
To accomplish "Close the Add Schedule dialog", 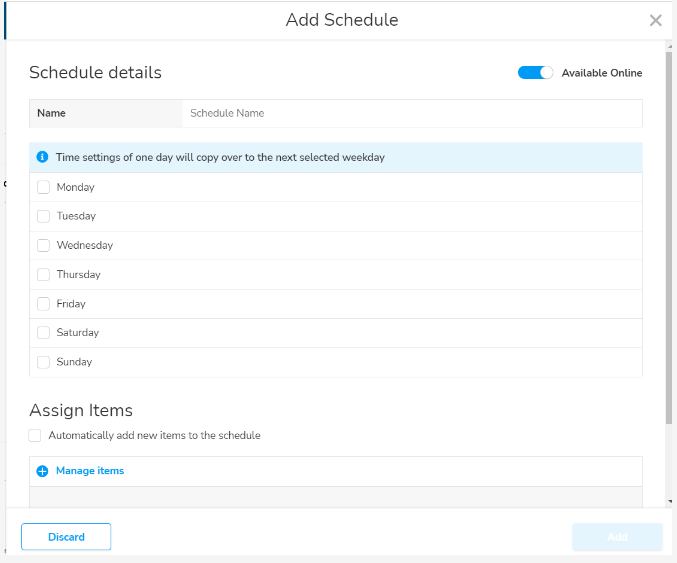I will 655,20.
